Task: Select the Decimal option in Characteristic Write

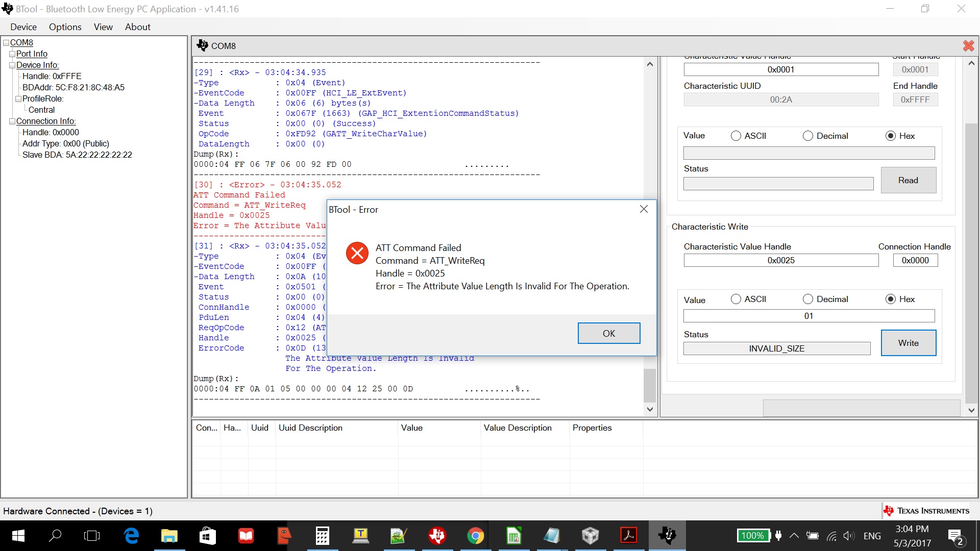Action: 807,299
